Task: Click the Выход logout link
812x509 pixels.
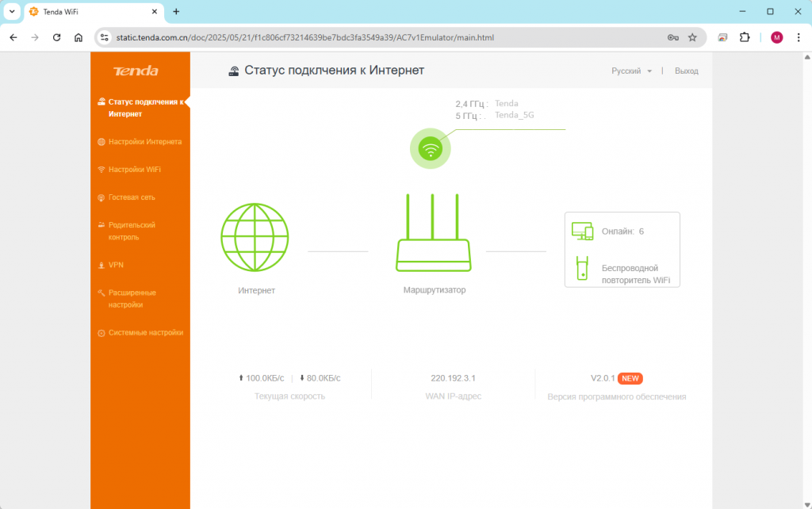Action: (686, 71)
